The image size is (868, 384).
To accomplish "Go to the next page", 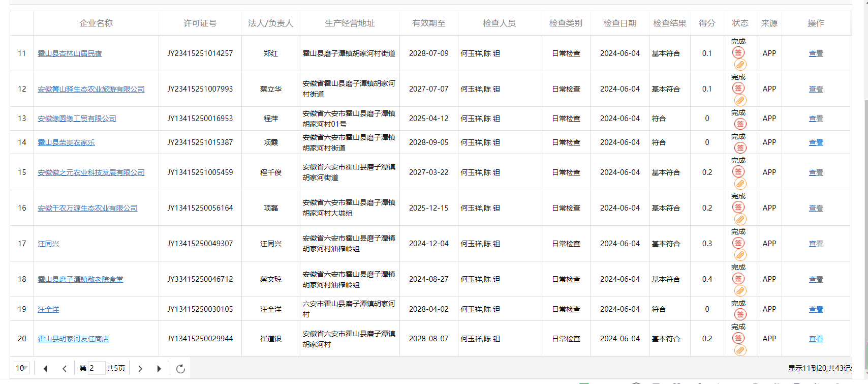I will coord(140,369).
